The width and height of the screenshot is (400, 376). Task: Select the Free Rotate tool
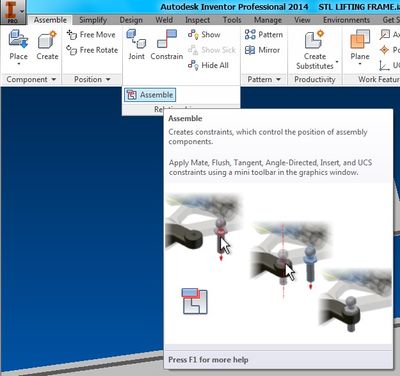[92, 50]
